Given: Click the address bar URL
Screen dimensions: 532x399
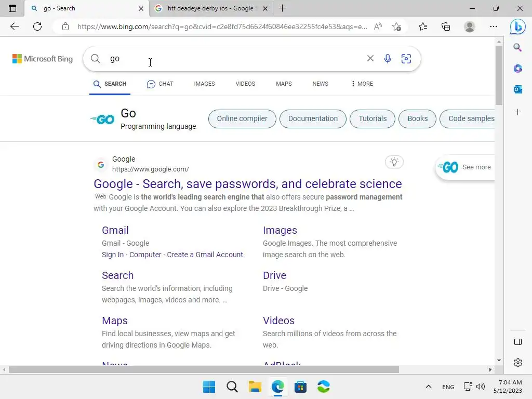Looking at the screenshot, I should click(222, 26).
